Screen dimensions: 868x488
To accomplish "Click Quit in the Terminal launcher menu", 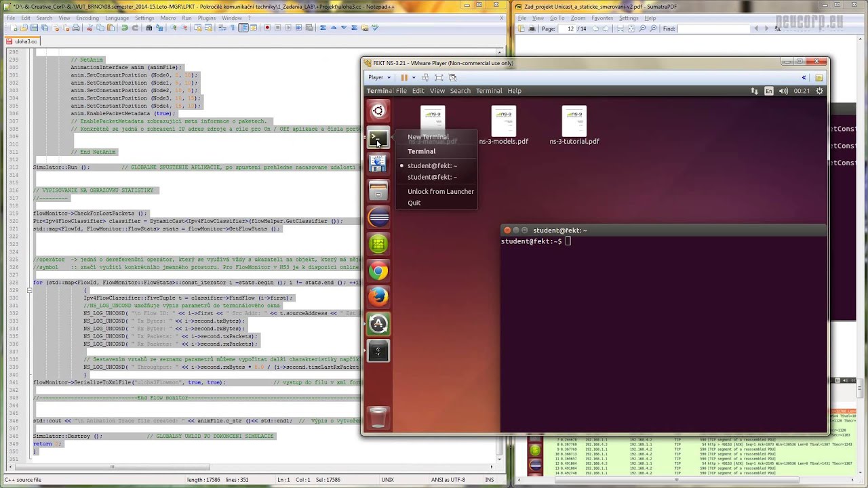I will [414, 203].
